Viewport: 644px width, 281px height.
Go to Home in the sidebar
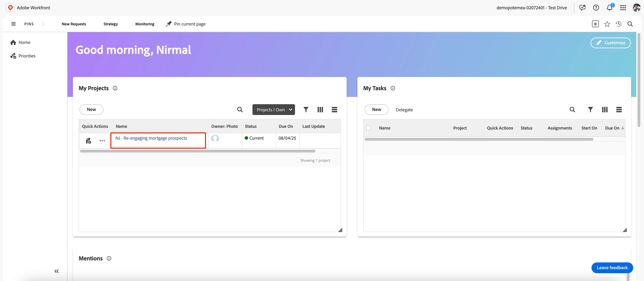click(x=20, y=42)
